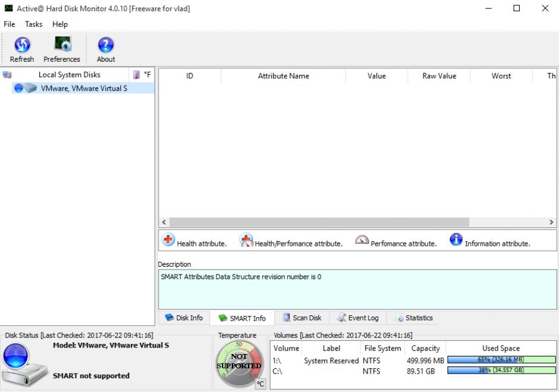Click the Statistics tab's icon
Screen dimensions: 559x392
pyautogui.click(x=399, y=318)
